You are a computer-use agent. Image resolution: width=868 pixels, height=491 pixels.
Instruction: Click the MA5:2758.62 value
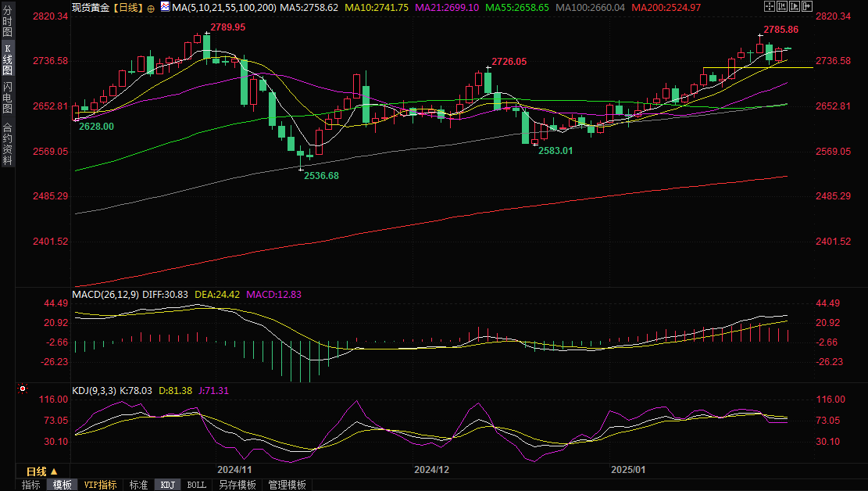309,8
